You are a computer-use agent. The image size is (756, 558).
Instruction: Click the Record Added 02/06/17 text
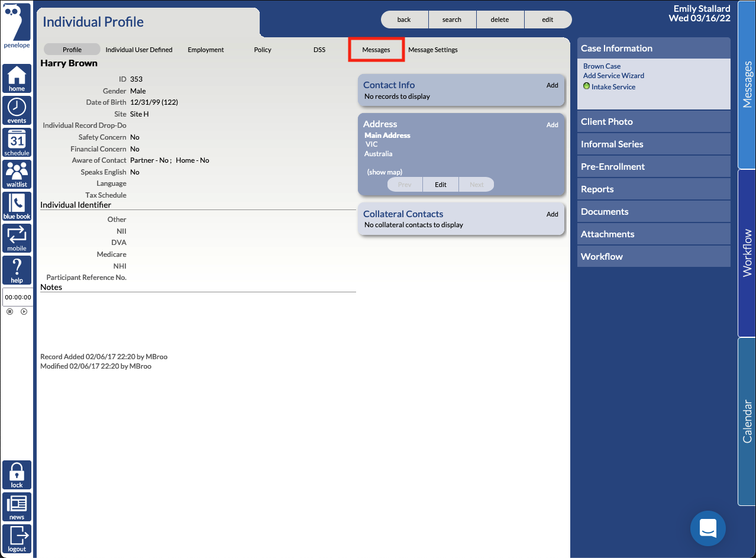click(104, 357)
